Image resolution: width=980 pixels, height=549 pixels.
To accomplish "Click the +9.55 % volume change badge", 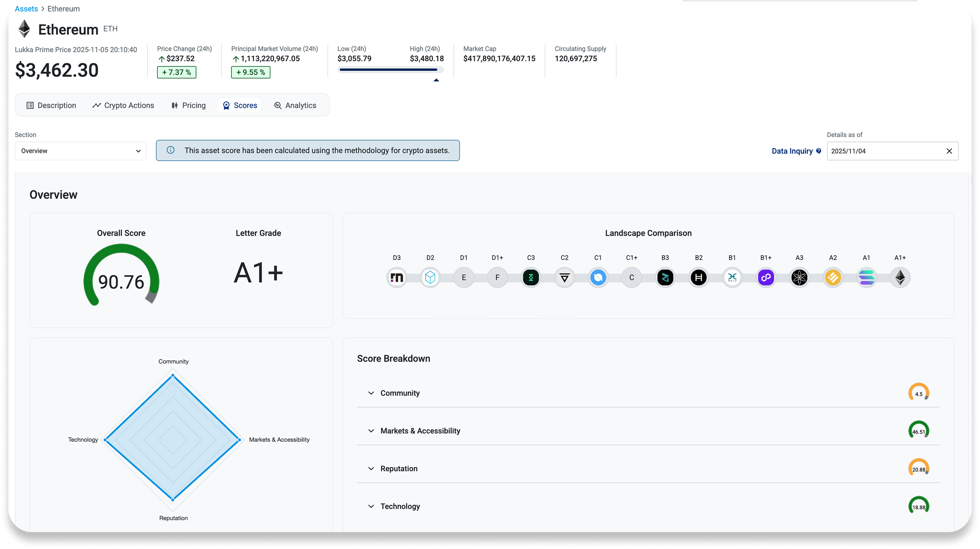I will click(251, 72).
